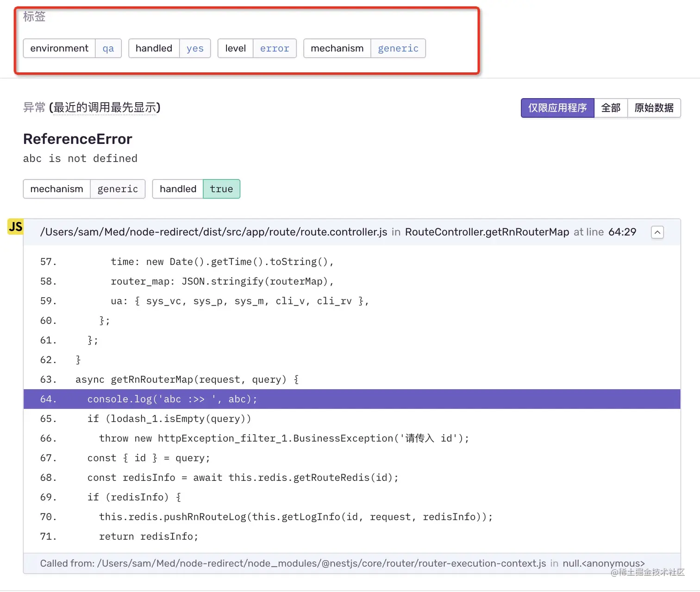Screen dimensions: 700x592
Task: Select line 69 if (redisInfo)
Action: tap(352, 497)
